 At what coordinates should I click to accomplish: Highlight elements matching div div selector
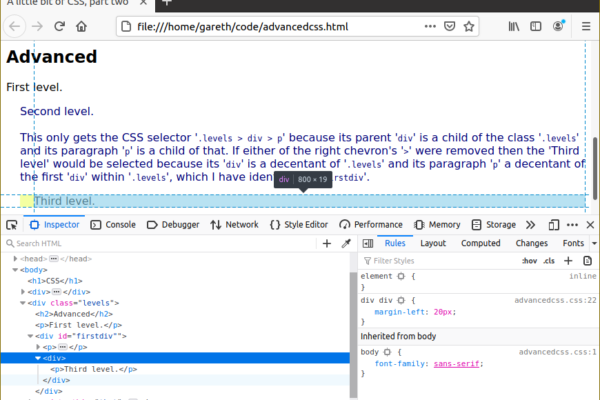[401, 300]
